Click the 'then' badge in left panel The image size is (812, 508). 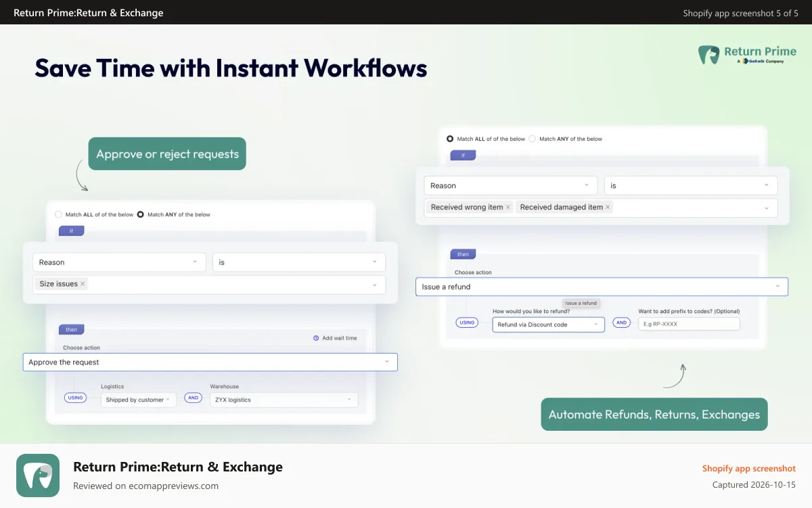pos(71,329)
